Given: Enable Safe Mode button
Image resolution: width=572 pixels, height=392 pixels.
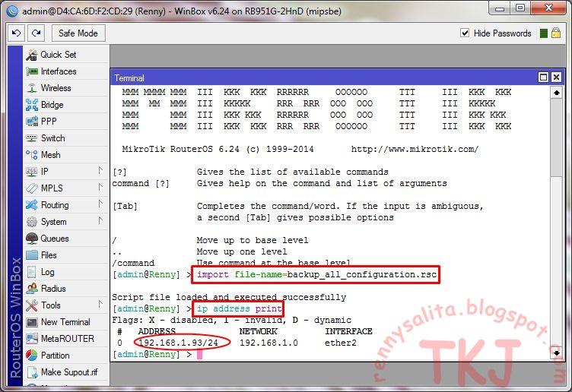Looking at the screenshot, I should [78, 33].
